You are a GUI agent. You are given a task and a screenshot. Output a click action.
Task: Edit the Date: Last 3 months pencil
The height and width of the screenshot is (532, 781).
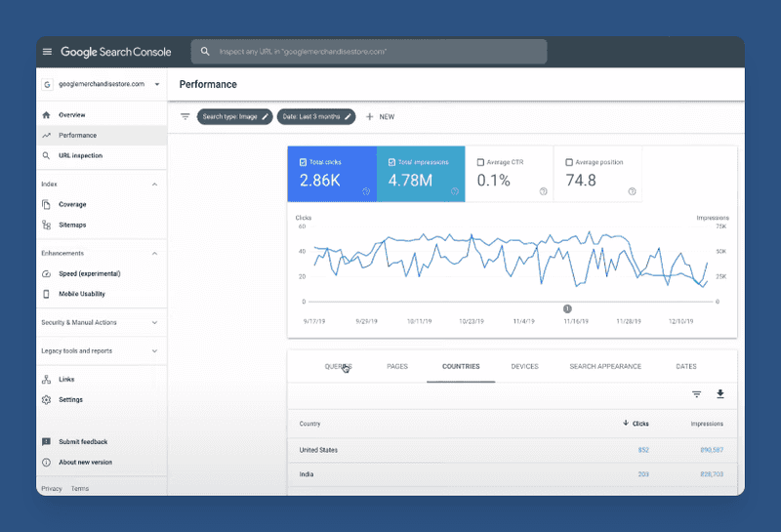pos(348,116)
